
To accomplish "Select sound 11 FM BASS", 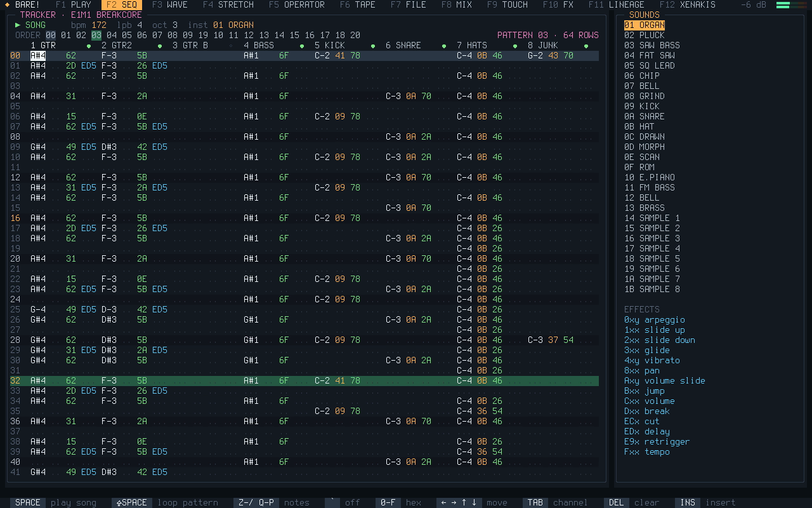I will pyautogui.click(x=650, y=187).
